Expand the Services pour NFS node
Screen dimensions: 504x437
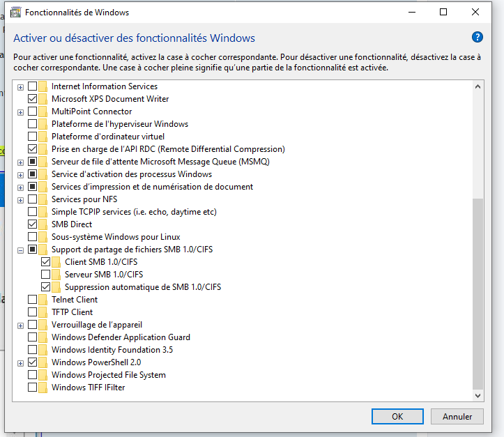tap(21, 200)
